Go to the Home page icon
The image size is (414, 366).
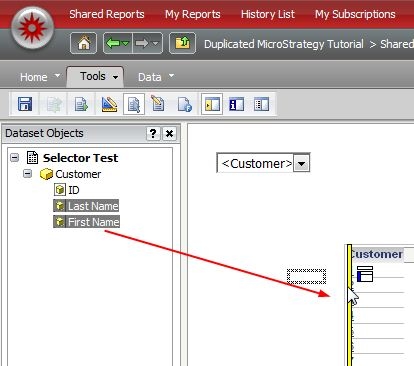pyautogui.click(x=84, y=43)
